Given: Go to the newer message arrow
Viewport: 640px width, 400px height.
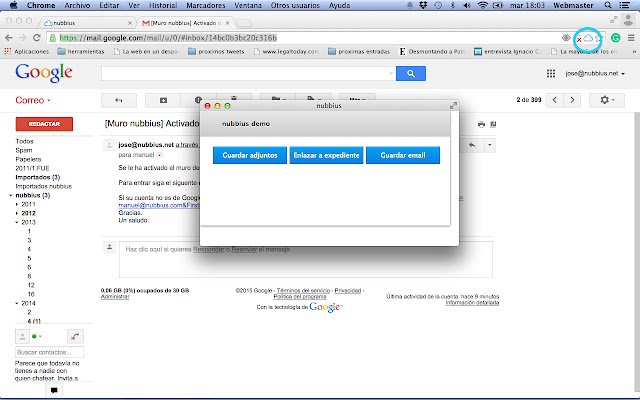Looking at the screenshot, I should [x=554, y=100].
